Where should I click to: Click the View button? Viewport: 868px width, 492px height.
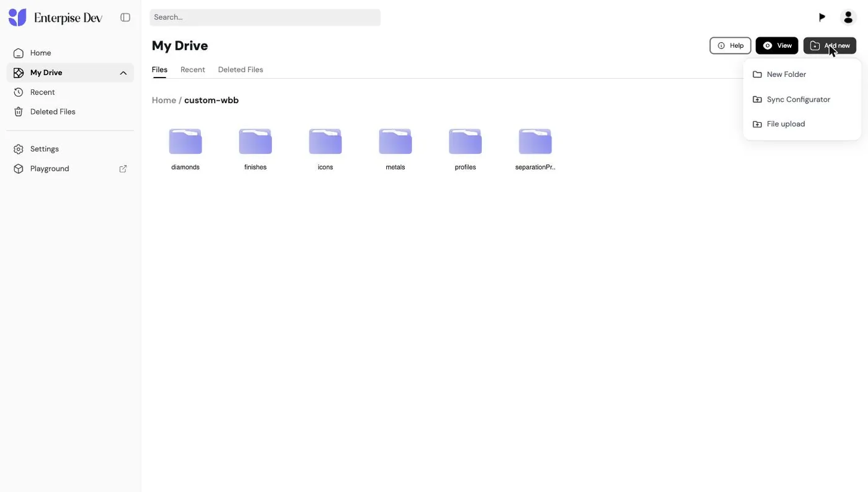click(x=777, y=45)
